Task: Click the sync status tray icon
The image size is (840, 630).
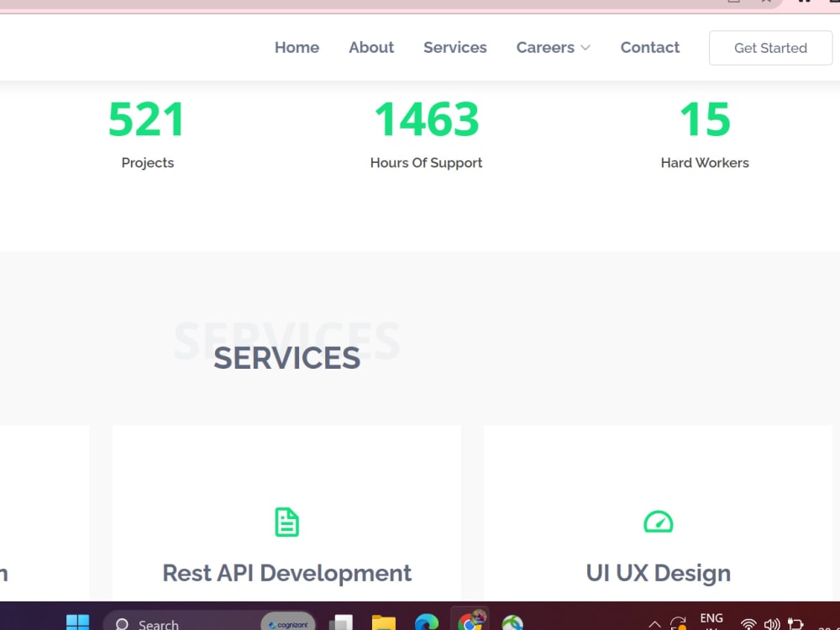Action: pos(678,623)
